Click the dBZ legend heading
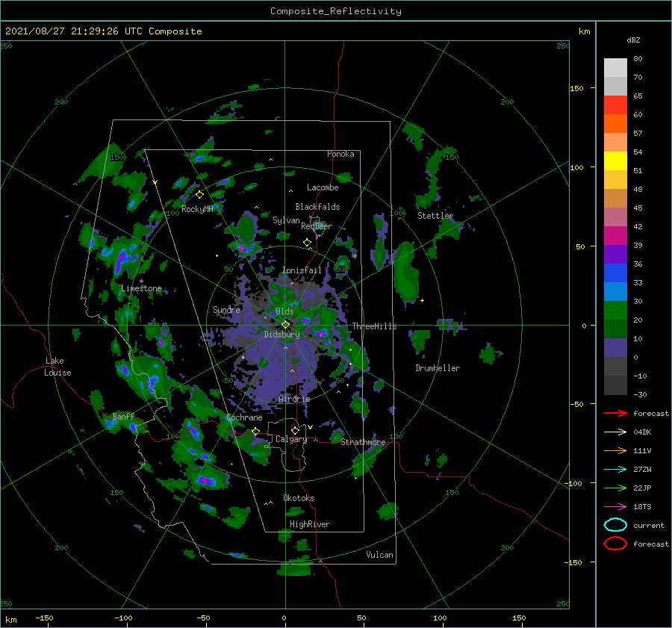 (x=633, y=40)
